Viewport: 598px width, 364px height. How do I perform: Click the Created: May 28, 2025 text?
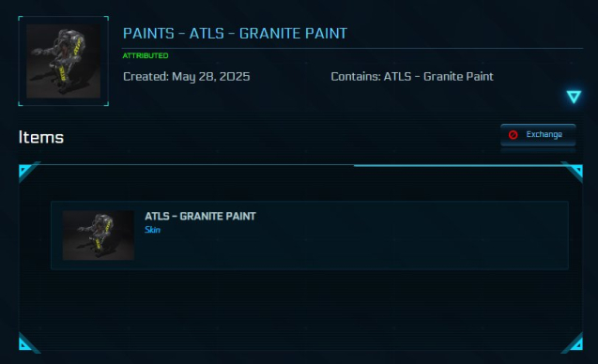tap(187, 77)
